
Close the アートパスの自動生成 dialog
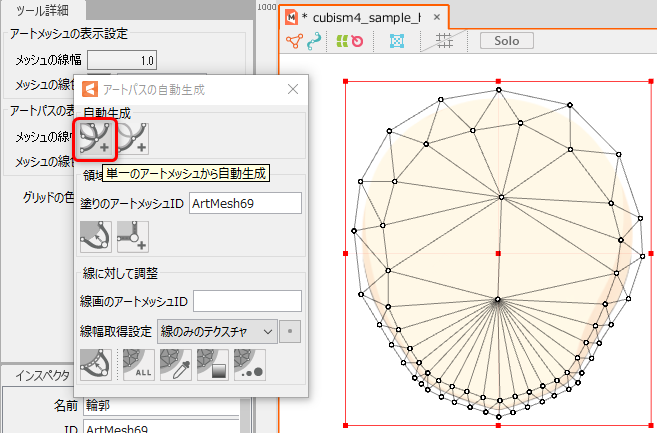[x=293, y=89]
